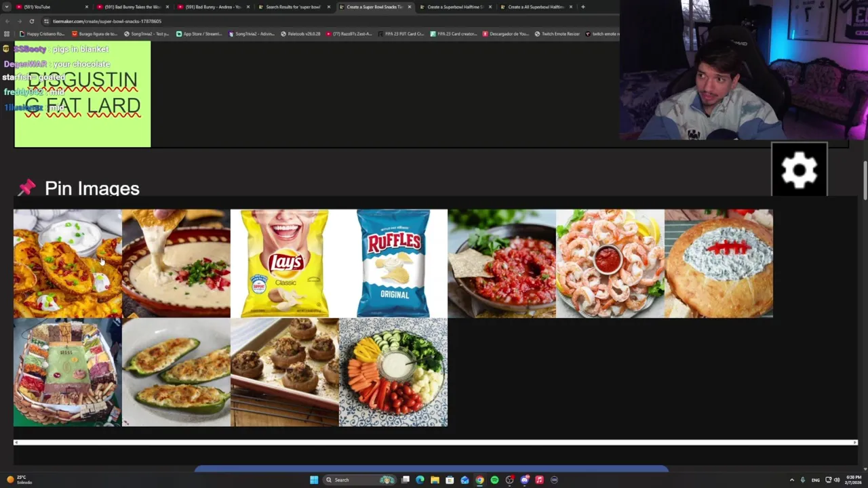This screenshot has height=488, width=868.
Task: Switch to 'Bad Bunny - Andrea' tab
Action: [213, 7]
